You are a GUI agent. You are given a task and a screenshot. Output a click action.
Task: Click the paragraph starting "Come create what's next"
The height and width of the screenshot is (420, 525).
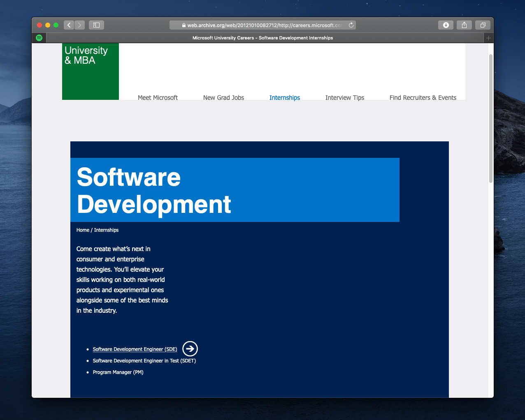(122, 280)
